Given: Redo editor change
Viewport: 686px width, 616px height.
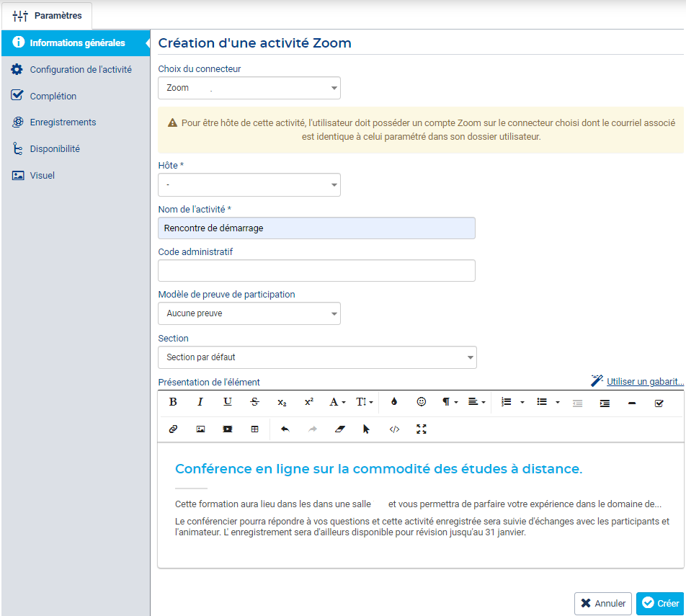Looking at the screenshot, I should click(313, 429).
